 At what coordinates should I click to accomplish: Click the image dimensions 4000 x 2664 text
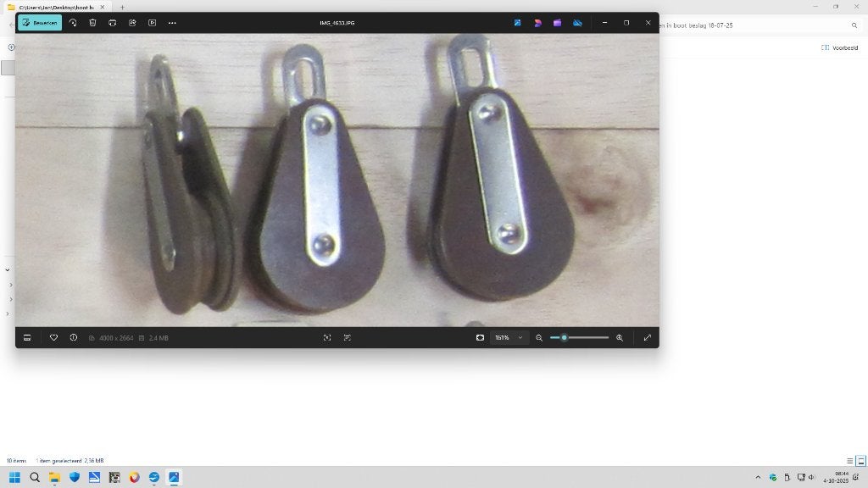[x=116, y=337]
